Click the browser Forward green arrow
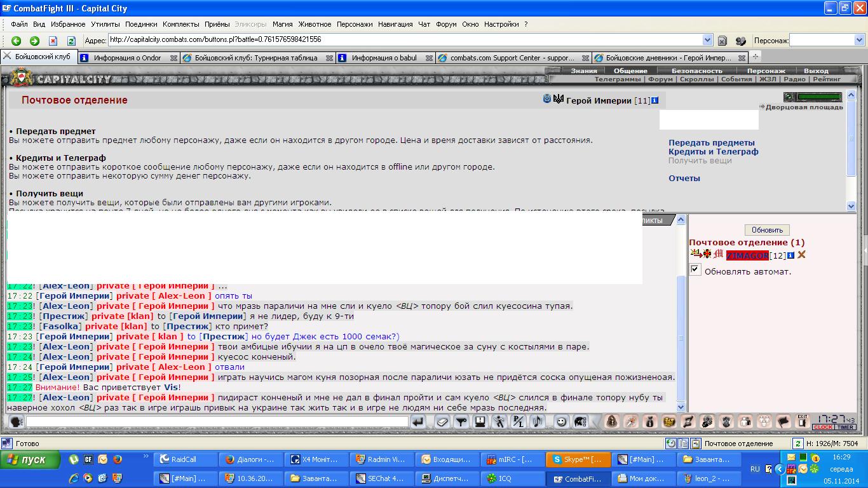Image resolution: width=868 pixels, height=488 pixels. click(x=35, y=40)
